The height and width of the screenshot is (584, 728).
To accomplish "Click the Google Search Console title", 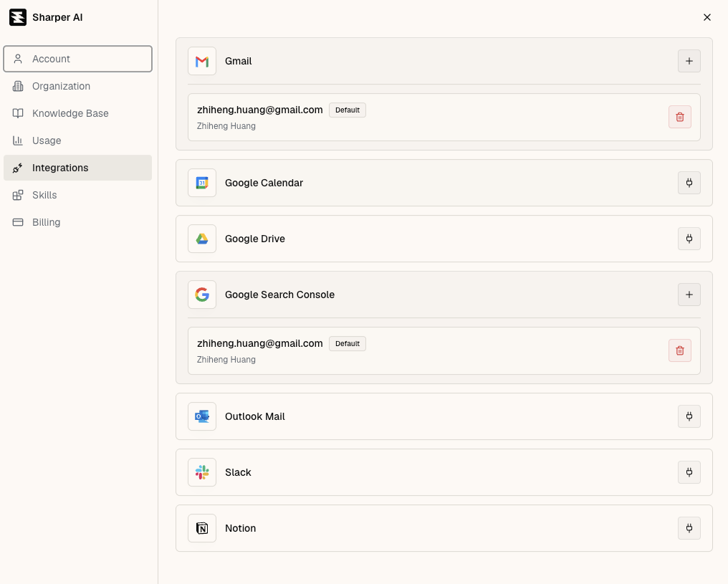I will point(279,295).
